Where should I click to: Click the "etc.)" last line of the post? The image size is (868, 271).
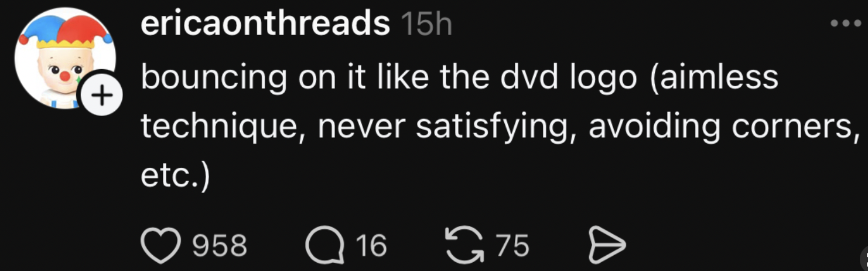[175, 177]
